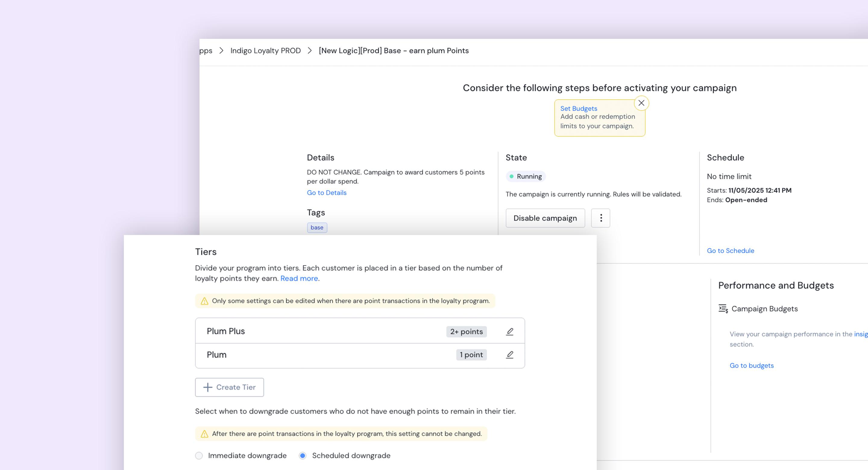Screen dimensions: 868x470
Task: Dismiss the Set Budgets suggestion card
Action: click(x=641, y=103)
